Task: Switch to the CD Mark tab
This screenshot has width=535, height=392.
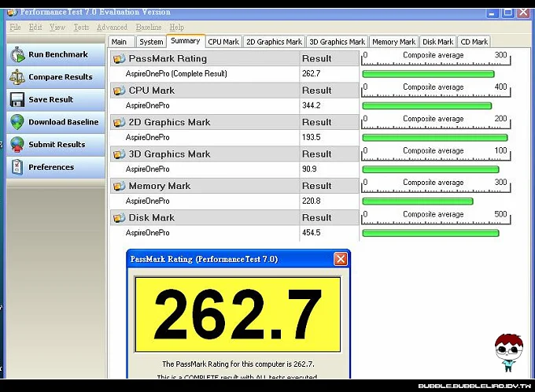Action: coord(474,42)
